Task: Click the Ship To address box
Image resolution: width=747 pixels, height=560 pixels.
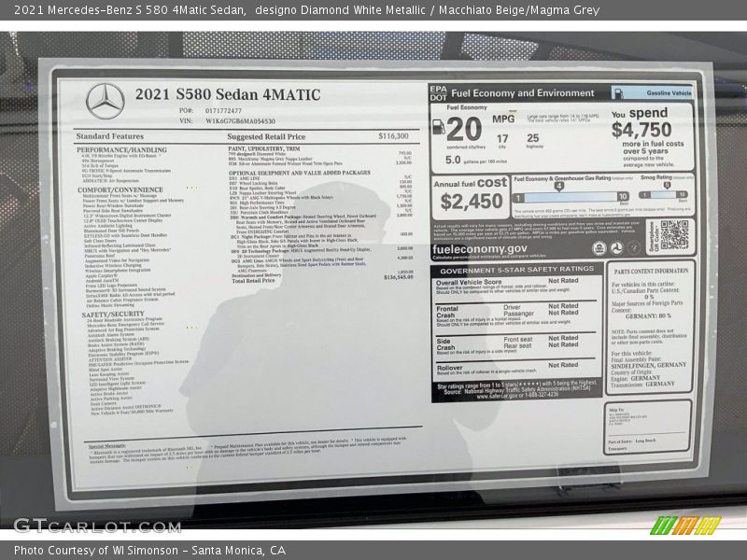Action: click(646, 427)
